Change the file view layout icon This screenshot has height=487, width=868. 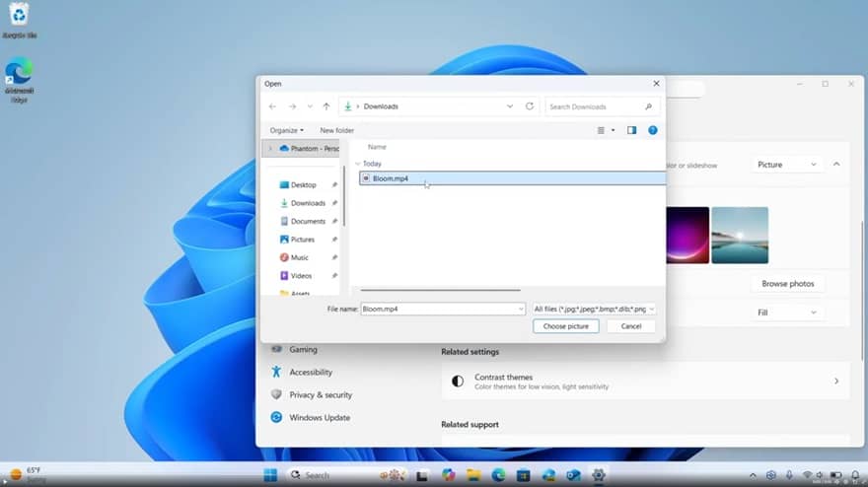601,130
